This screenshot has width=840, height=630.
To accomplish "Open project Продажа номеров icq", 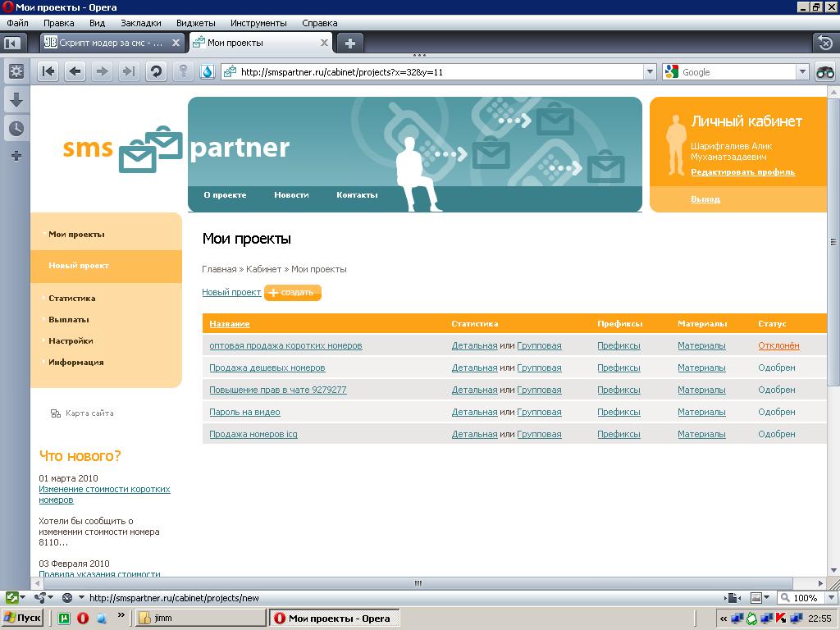I will point(253,434).
